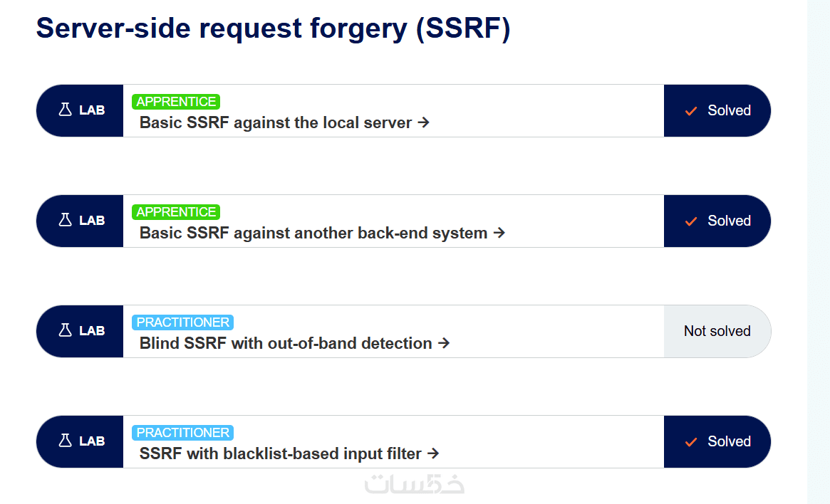Click LAB label of Blind SSRF row
The width and height of the screenshot is (830, 504).
[x=92, y=331]
